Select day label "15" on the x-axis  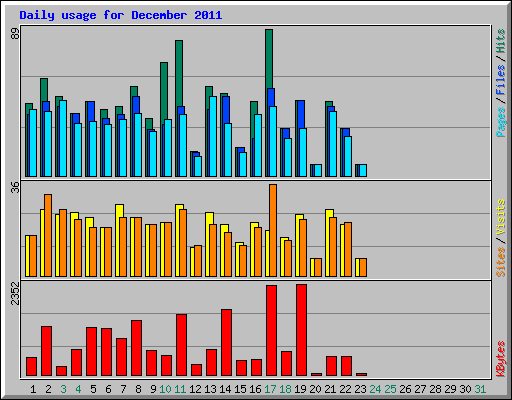click(x=240, y=389)
